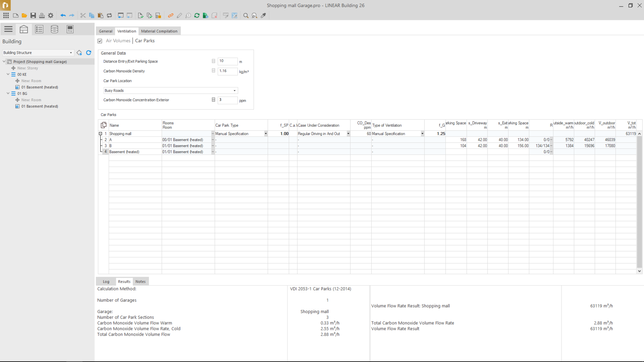Open the database view icon in sidebar
644x362 pixels.
point(54,29)
